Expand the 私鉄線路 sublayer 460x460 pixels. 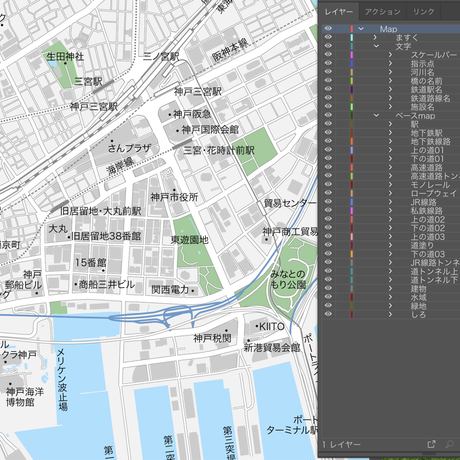tap(390, 210)
